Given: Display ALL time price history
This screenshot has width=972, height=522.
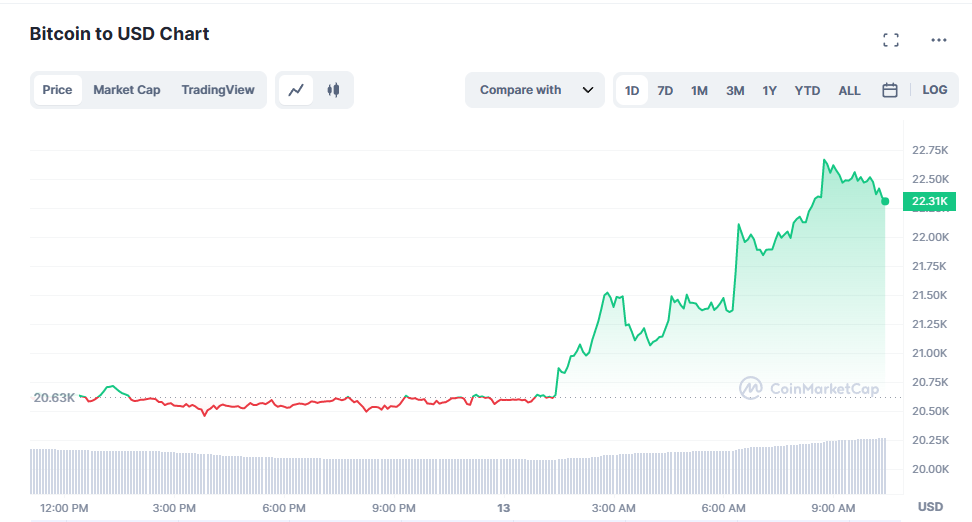Looking at the screenshot, I should [849, 91].
